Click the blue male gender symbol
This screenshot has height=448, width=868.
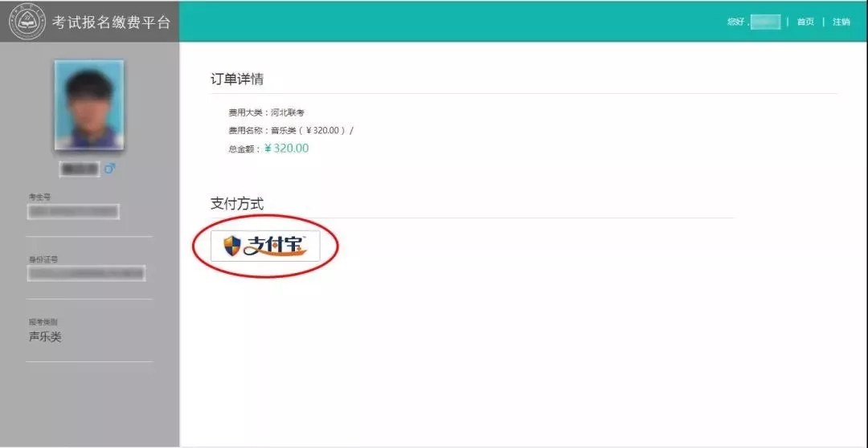[x=109, y=168]
